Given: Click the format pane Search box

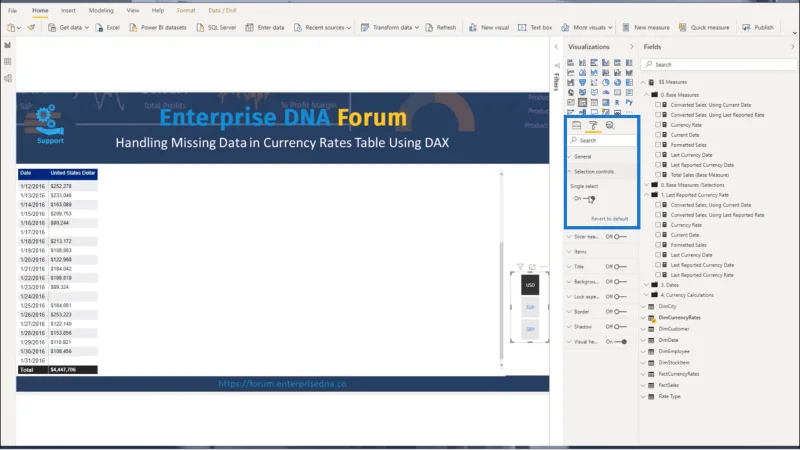Looking at the screenshot, I should tap(602, 140).
